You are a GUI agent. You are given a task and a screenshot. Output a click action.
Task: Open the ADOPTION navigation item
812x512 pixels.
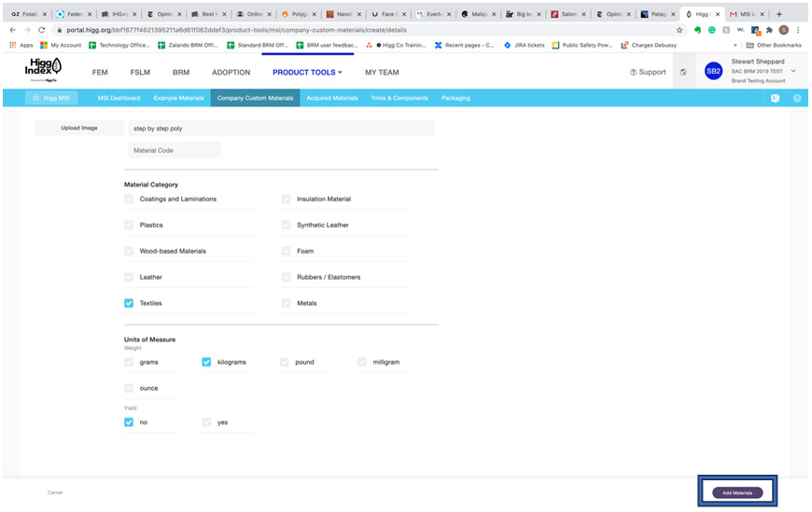[x=231, y=73]
